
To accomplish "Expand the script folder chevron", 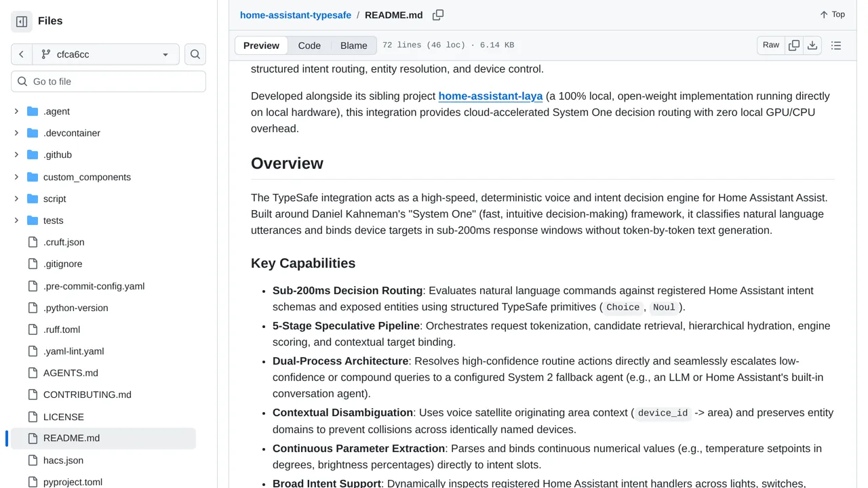I will (16, 199).
